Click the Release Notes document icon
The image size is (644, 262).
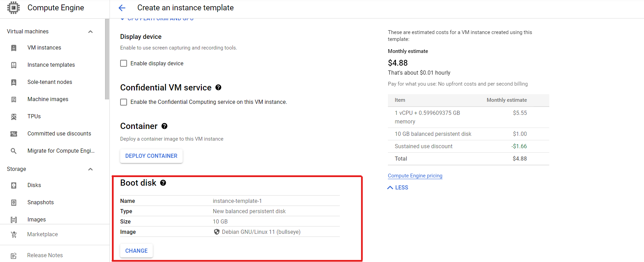click(14, 255)
